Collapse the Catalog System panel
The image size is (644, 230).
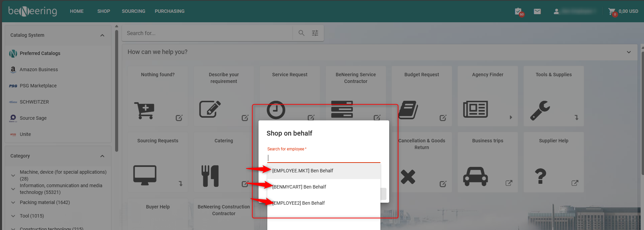[102, 35]
